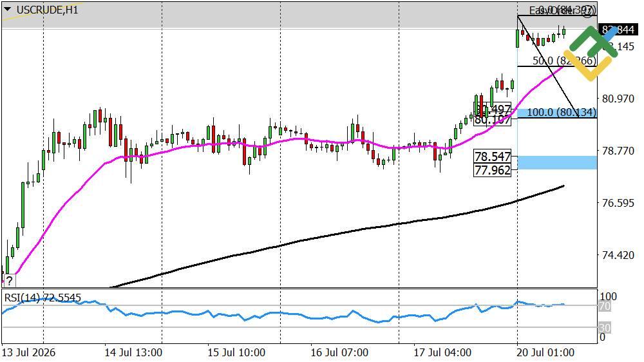Click the green and yellow LiteFinance logo
Image resolution: width=644 pixels, height=362 pixels.
(591, 53)
